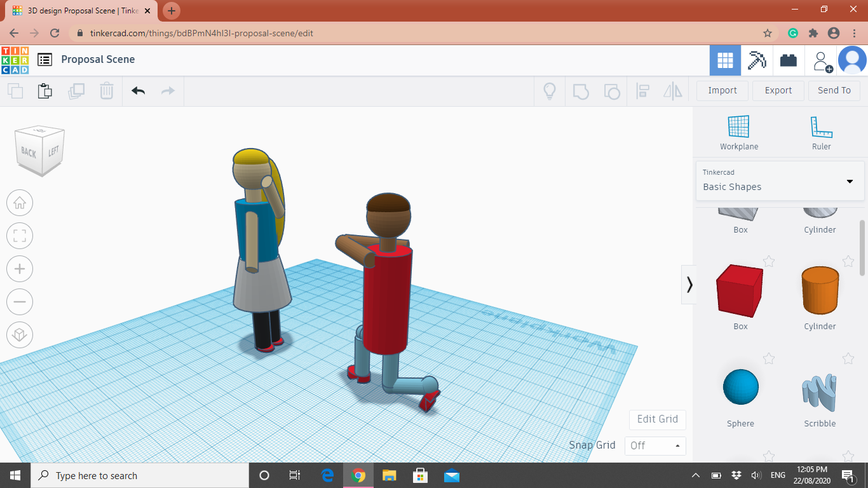Click the Windows search box
The width and height of the screenshot is (868, 488).
click(140, 475)
